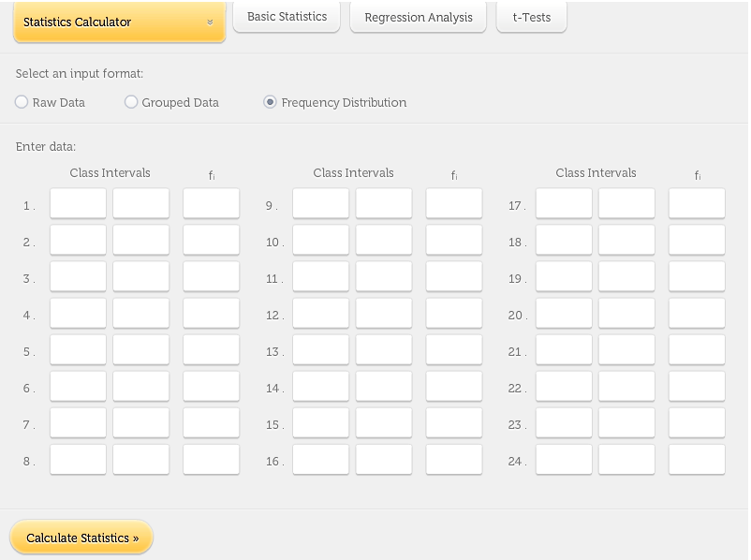Click row 5 frequency input box
The image size is (751, 560).
click(211, 350)
